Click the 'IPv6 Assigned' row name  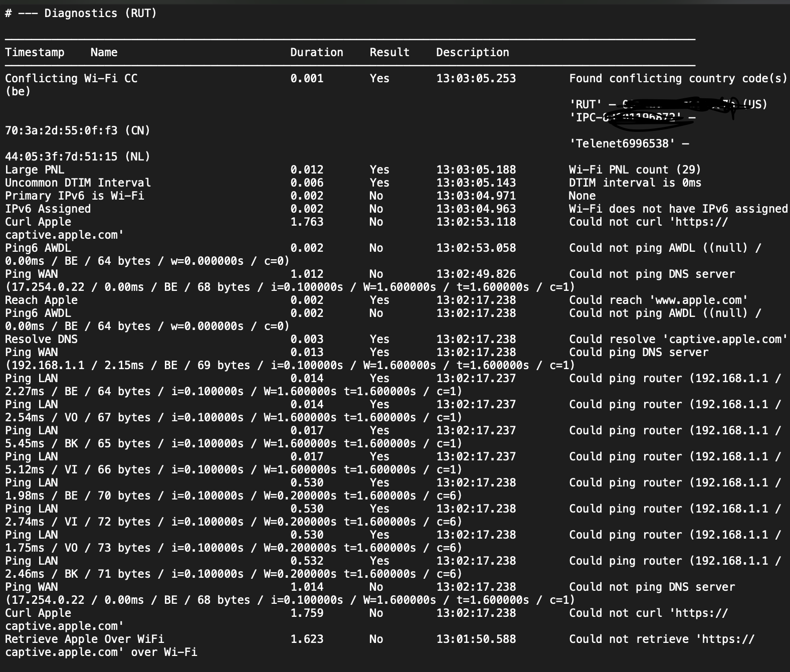[48, 209]
